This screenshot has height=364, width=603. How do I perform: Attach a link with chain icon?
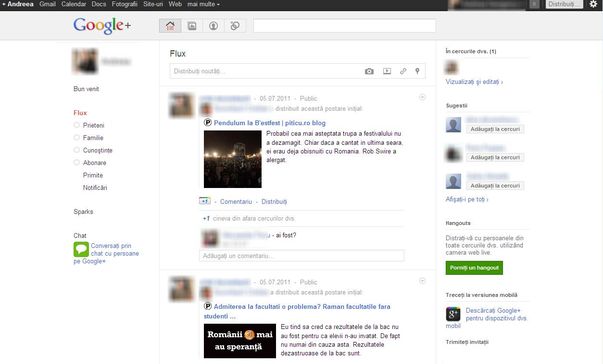[x=403, y=71]
